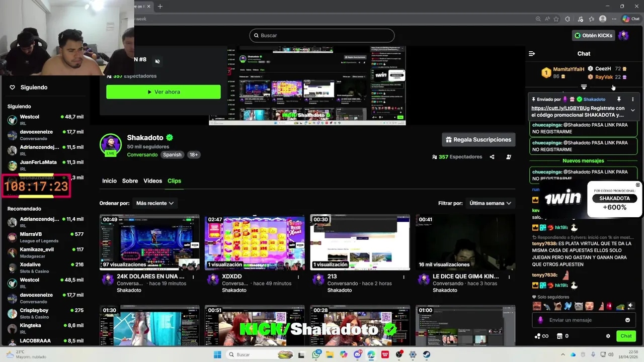This screenshot has width=644, height=362.
Task: Open Xodalive recommended channel
Action: coord(45,267)
